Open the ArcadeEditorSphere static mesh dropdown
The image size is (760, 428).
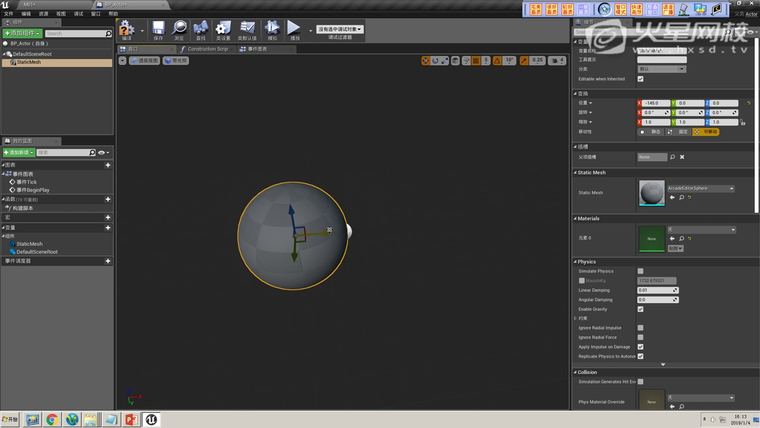(700, 188)
